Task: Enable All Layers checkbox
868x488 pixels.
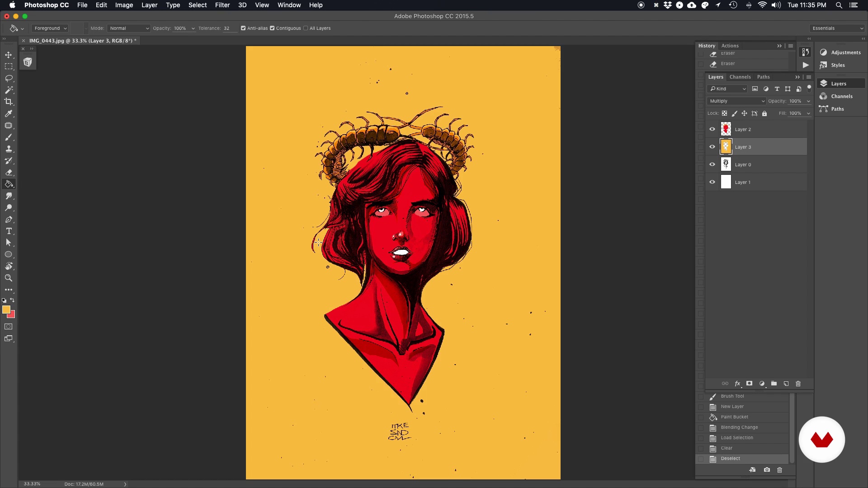Action: (x=306, y=28)
